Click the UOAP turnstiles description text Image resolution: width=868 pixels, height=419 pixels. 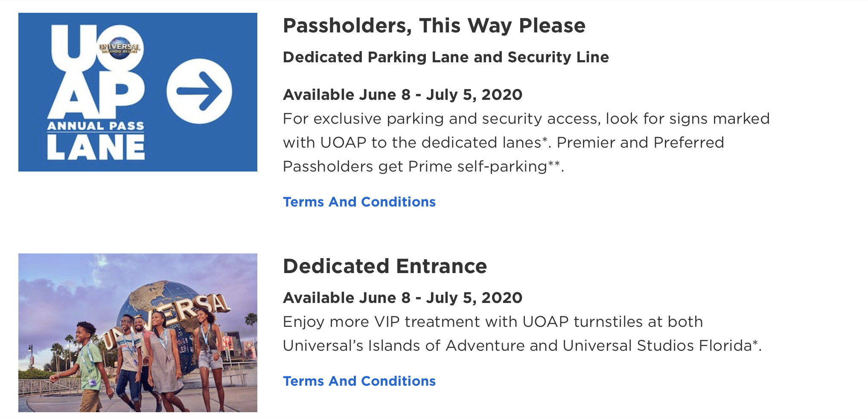pyautogui.click(x=522, y=334)
